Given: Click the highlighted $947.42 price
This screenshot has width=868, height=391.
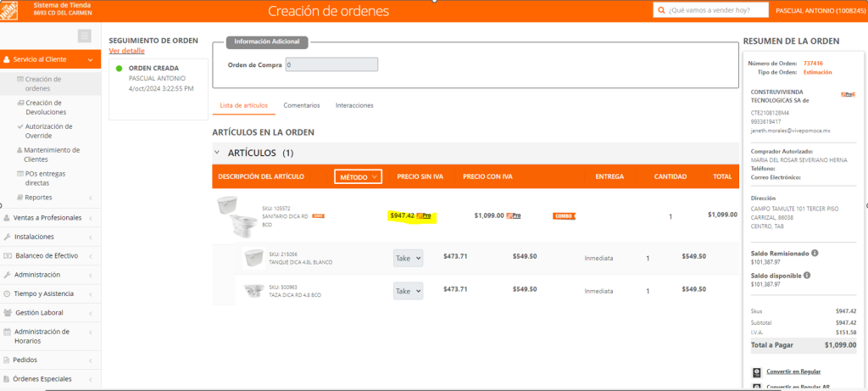Looking at the screenshot, I should pyautogui.click(x=403, y=215).
